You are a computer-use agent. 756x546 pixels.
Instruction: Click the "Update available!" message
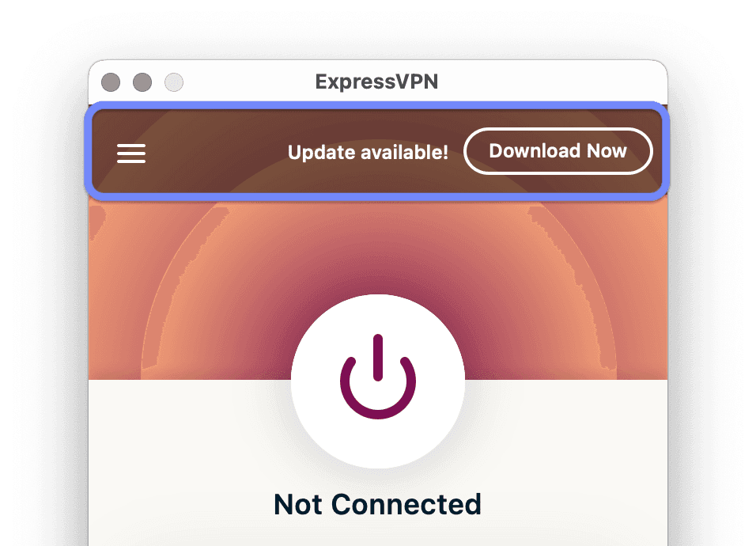click(x=368, y=153)
